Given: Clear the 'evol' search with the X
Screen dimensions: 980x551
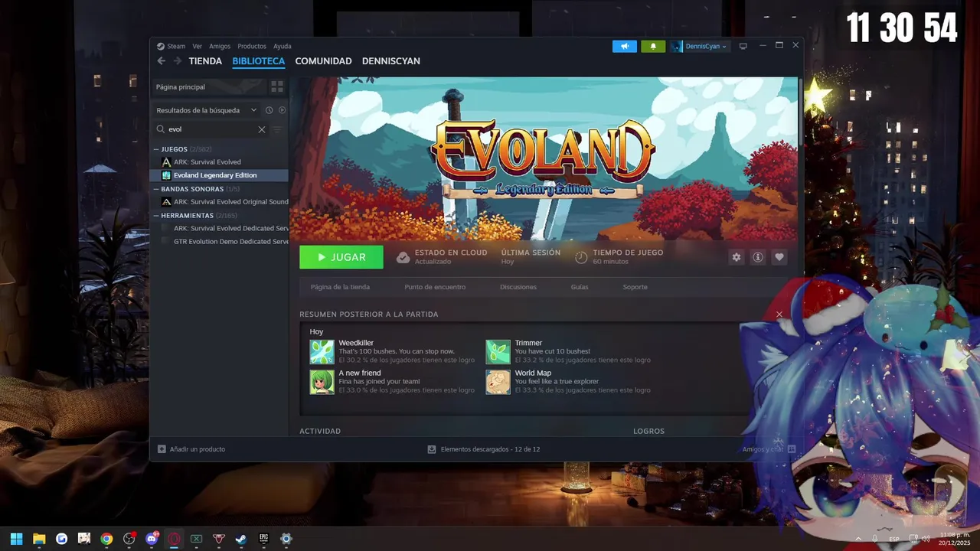Looking at the screenshot, I should pos(262,129).
